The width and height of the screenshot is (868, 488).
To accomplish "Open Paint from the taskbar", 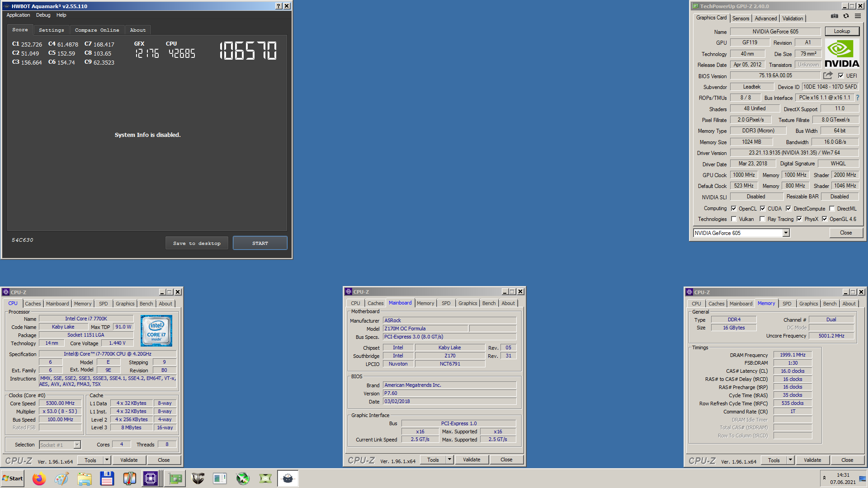I will point(62,479).
